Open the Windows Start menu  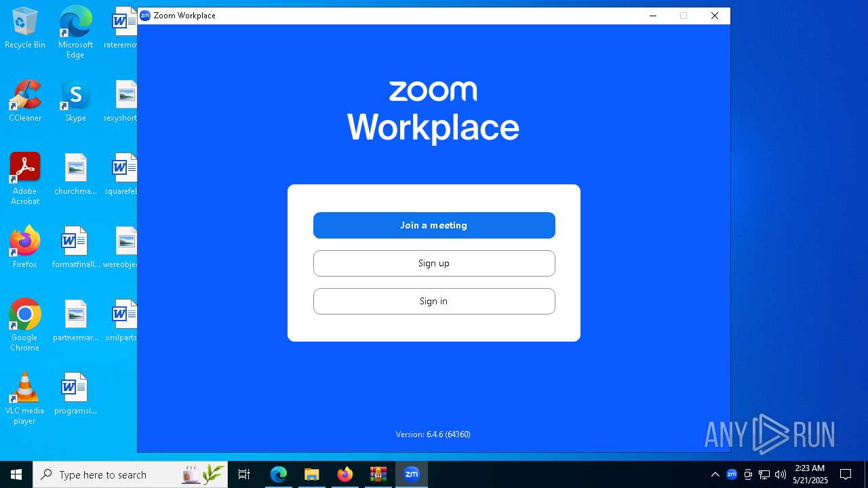[16, 474]
